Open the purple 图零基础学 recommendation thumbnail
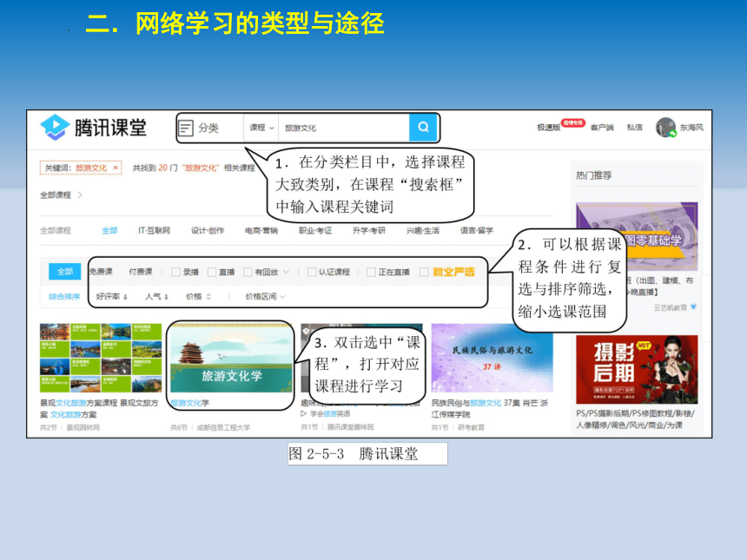The height and width of the screenshot is (560, 747). click(637, 237)
